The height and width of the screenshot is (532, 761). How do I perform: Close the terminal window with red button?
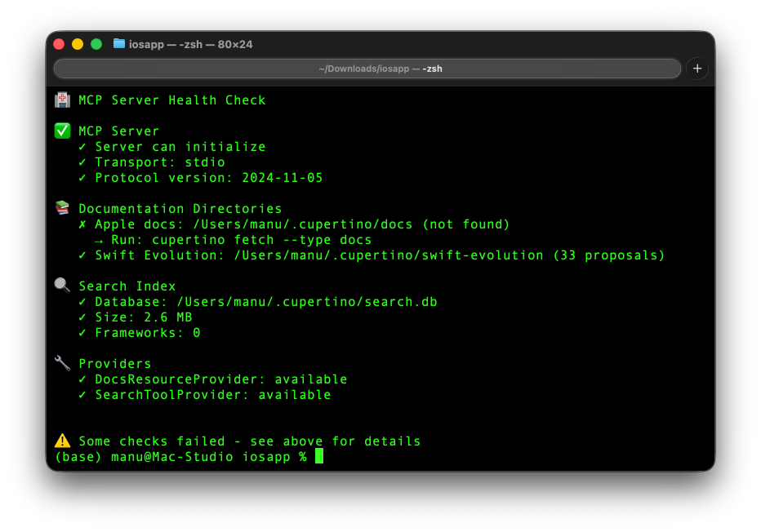[x=59, y=44]
